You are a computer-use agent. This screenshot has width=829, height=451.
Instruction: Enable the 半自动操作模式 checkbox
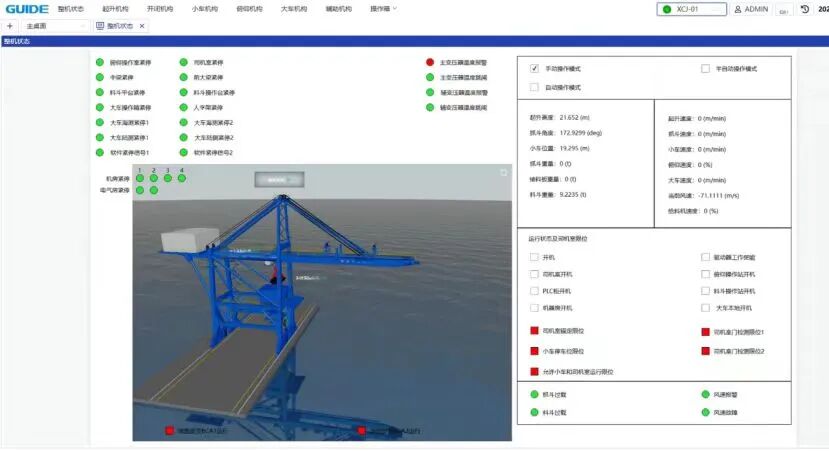click(705, 69)
